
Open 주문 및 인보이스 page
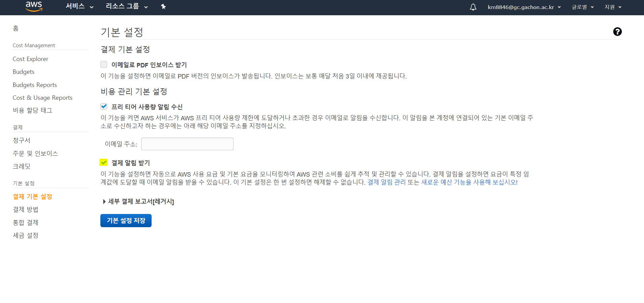tap(35, 153)
